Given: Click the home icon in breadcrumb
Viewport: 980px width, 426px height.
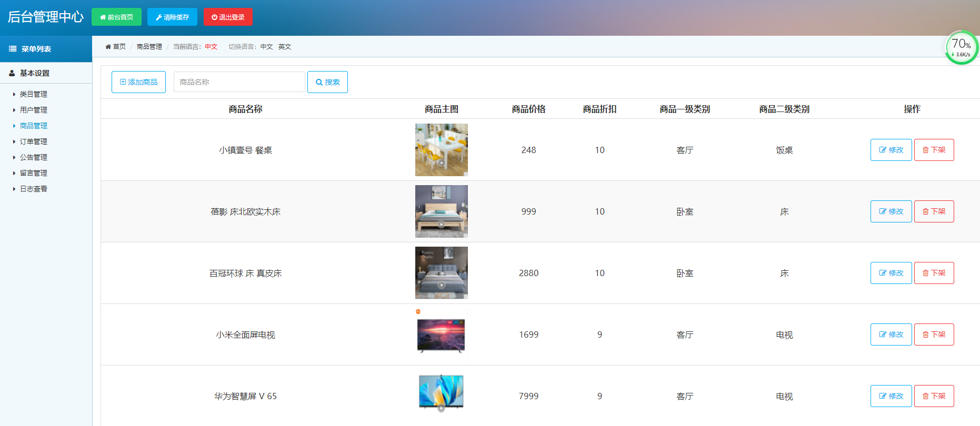Looking at the screenshot, I should [x=108, y=47].
